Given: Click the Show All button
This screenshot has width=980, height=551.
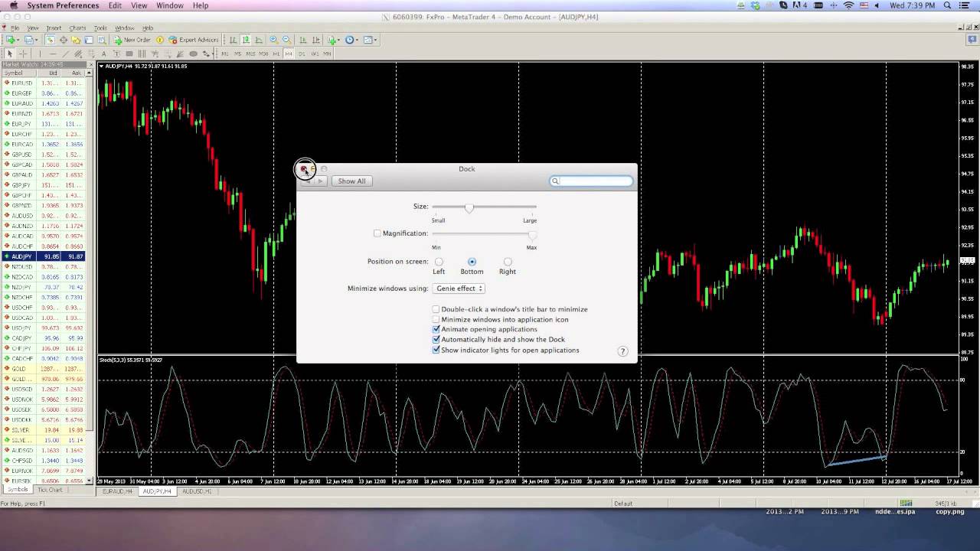Looking at the screenshot, I should (x=351, y=181).
